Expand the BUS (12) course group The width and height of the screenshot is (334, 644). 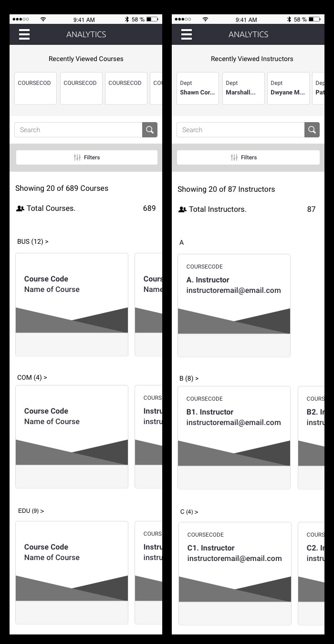33,241
